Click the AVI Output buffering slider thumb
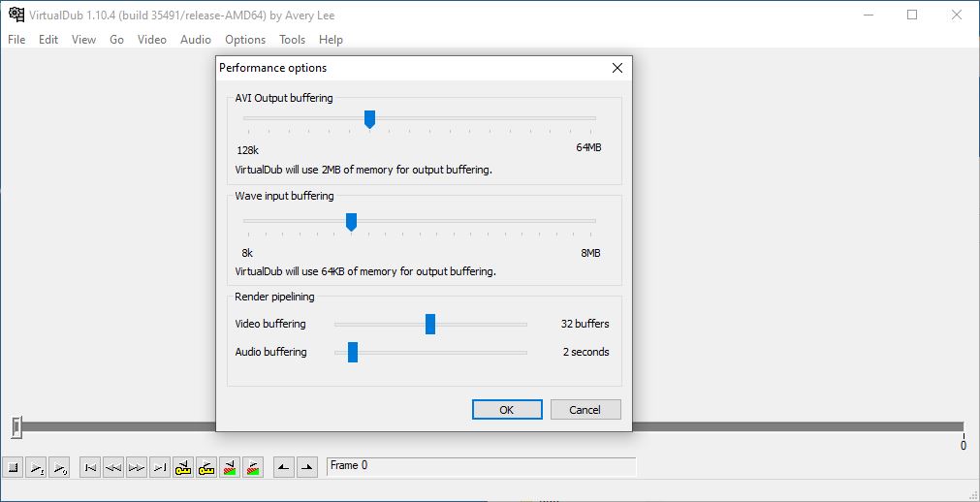The height and width of the screenshot is (502, 980). 369,119
